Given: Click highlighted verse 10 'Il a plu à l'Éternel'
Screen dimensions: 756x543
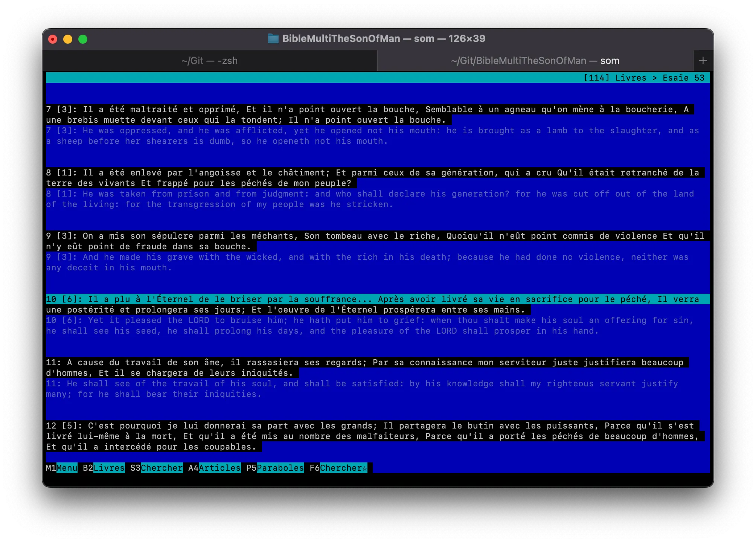Looking at the screenshot, I should coord(378,305).
